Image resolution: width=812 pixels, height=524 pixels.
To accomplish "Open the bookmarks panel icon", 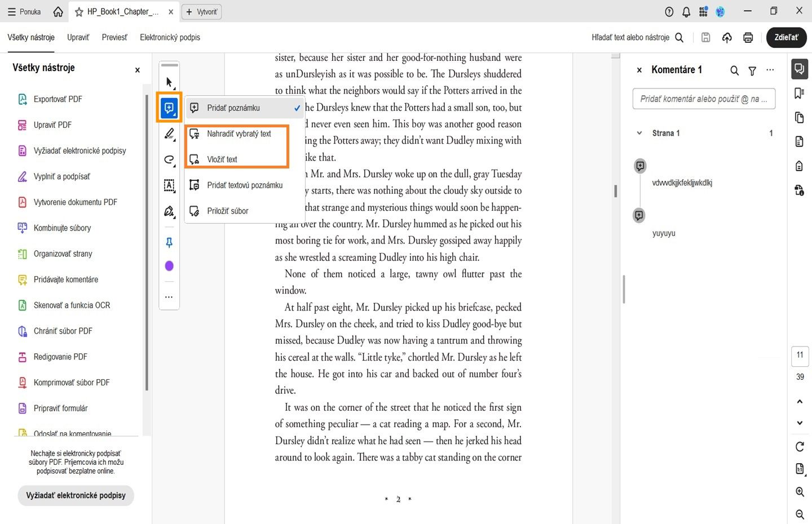I will [x=799, y=93].
